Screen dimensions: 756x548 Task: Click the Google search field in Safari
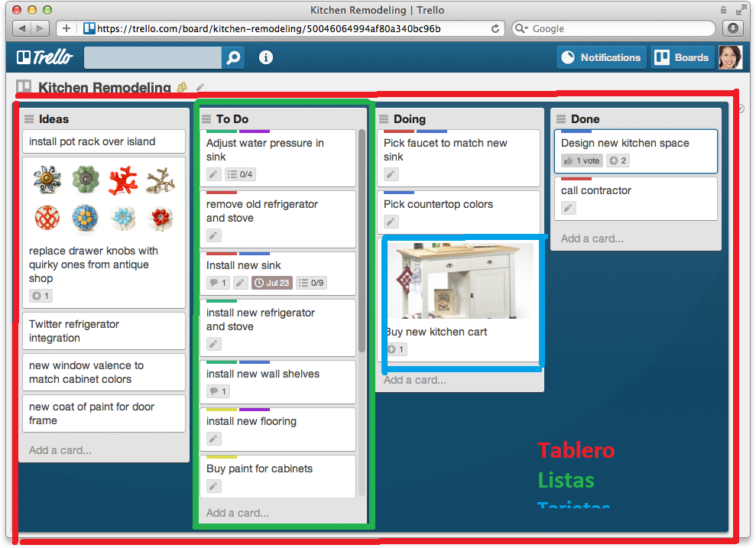tap(614, 28)
